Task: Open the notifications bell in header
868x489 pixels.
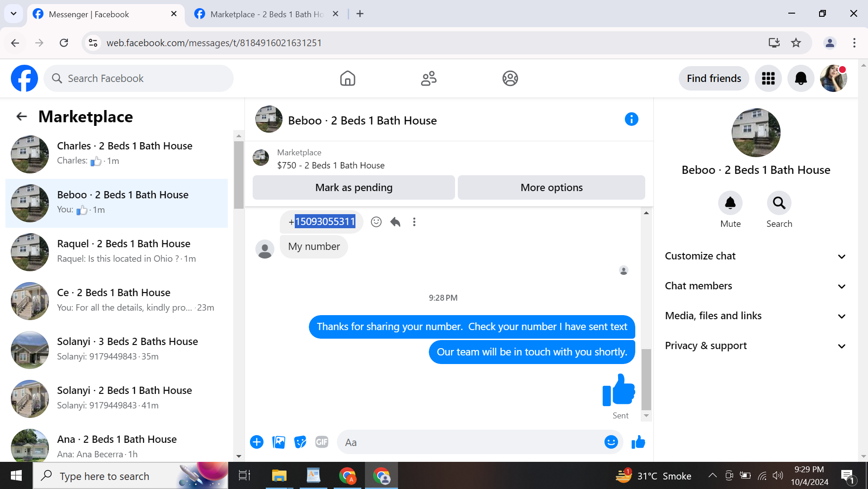Action: (x=801, y=78)
